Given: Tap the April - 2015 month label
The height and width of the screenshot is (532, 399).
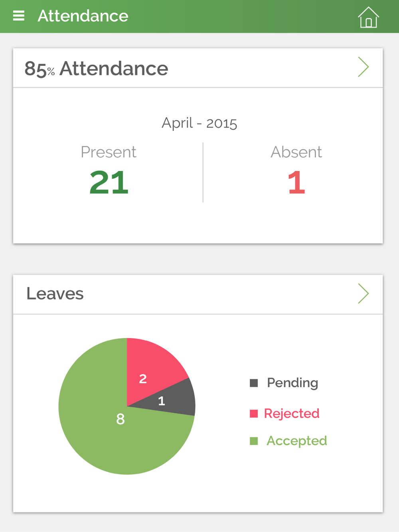Looking at the screenshot, I should pos(199,123).
